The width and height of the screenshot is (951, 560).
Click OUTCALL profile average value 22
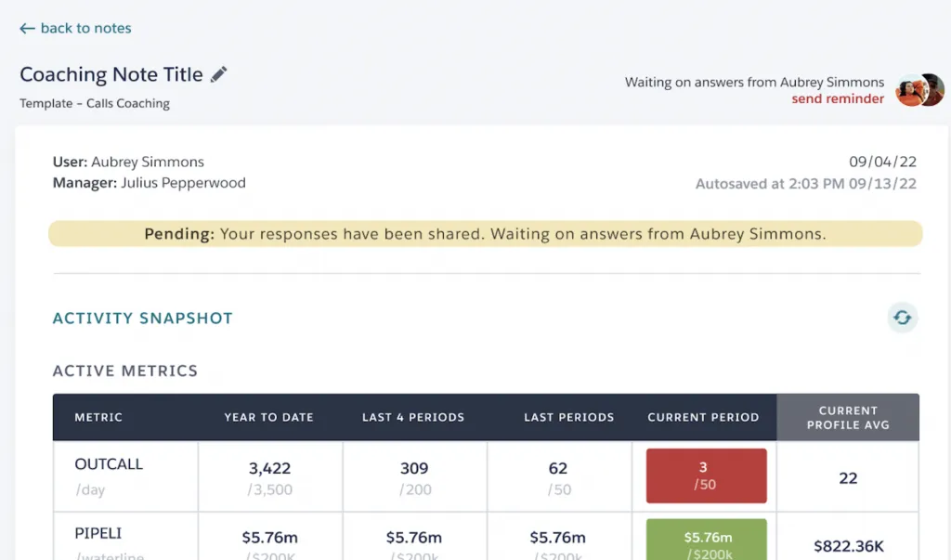click(848, 478)
